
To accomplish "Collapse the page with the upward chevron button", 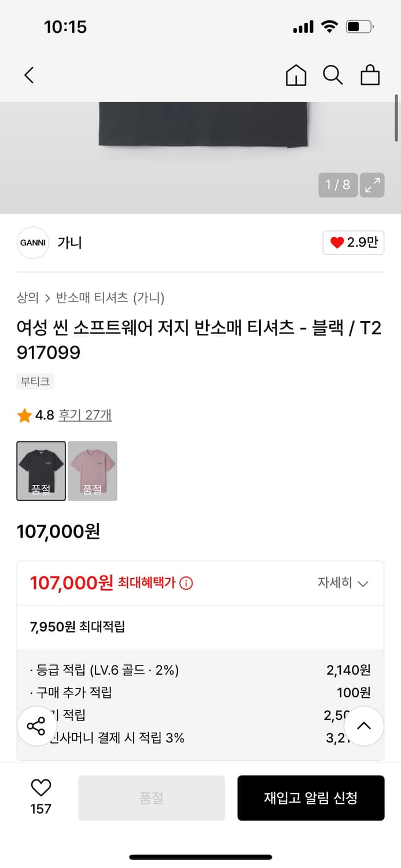I will pos(364,726).
